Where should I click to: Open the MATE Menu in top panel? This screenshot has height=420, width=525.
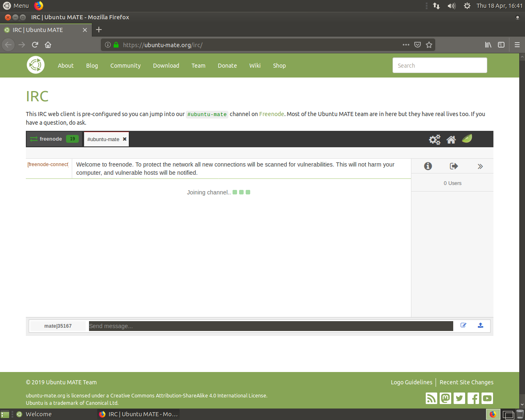16,6
